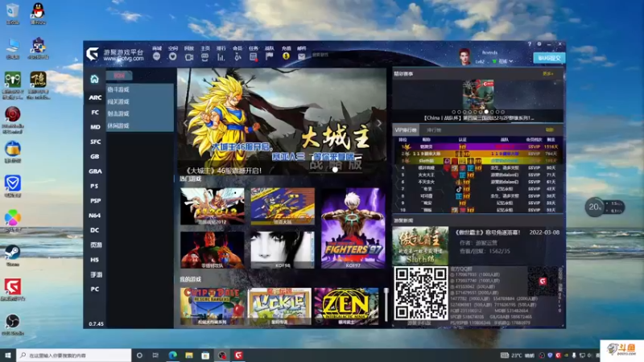Click the platform logo at top left

tap(93, 54)
